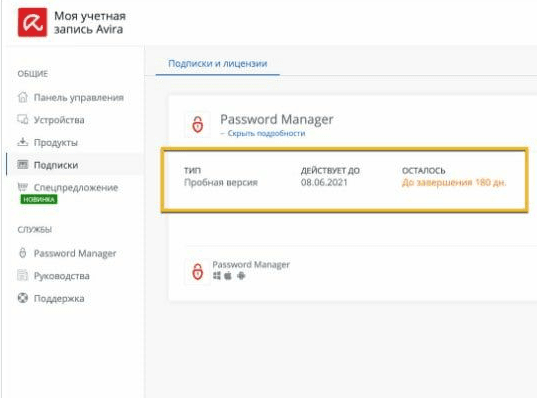Click the СЛУЖБЫ section header
The width and height of the screenshot is (537, 398).
click(x=35, y=229)
